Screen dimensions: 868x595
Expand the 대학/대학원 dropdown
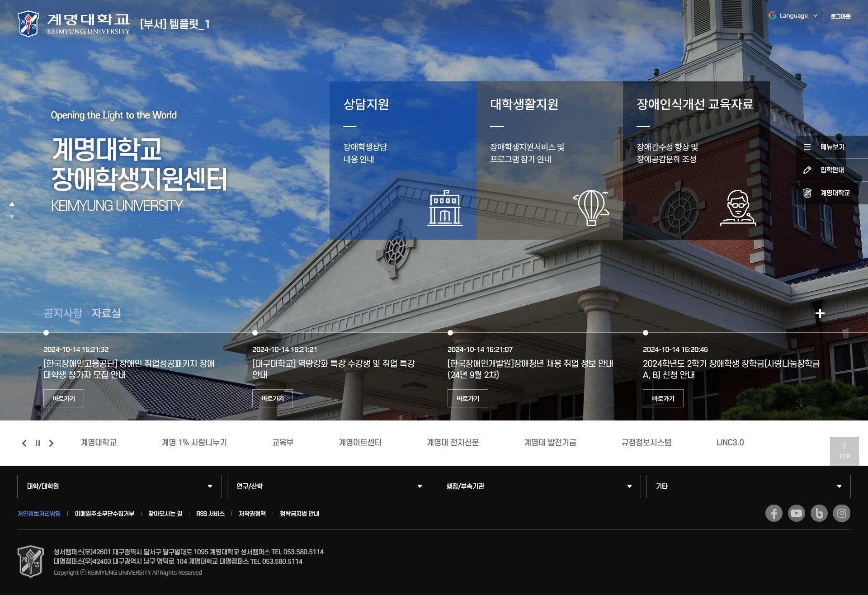point(119,486)
